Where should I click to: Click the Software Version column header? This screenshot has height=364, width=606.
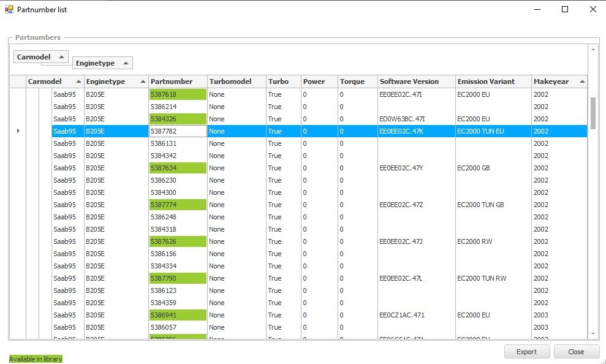(x=416, y=82)
